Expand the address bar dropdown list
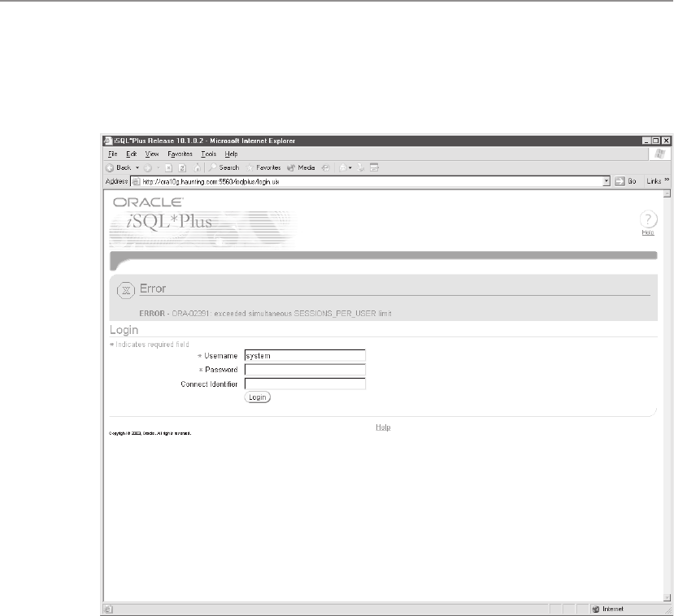This screenshot has width=674, height=616. [x=607, y=182]
